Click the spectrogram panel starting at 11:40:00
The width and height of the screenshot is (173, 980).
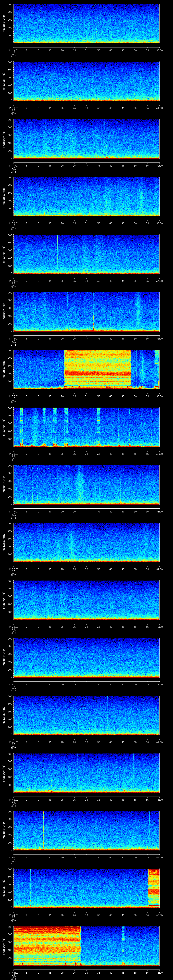click(x=87, y=657)
